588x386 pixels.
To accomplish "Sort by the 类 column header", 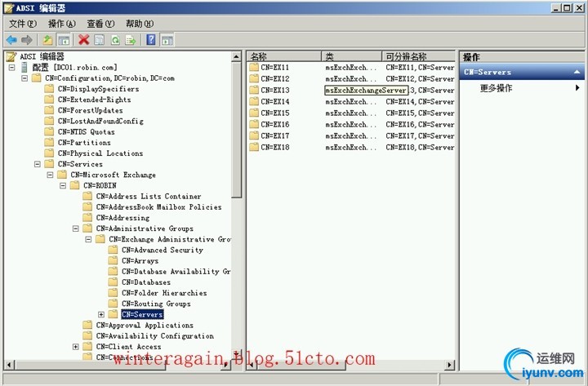I will [x=351, y=56].
